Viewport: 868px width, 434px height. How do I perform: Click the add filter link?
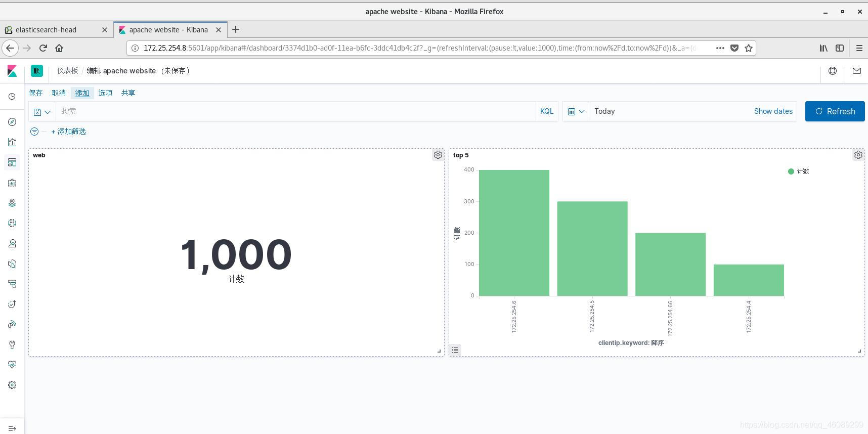pyautogui.click(x=68, y=132)
